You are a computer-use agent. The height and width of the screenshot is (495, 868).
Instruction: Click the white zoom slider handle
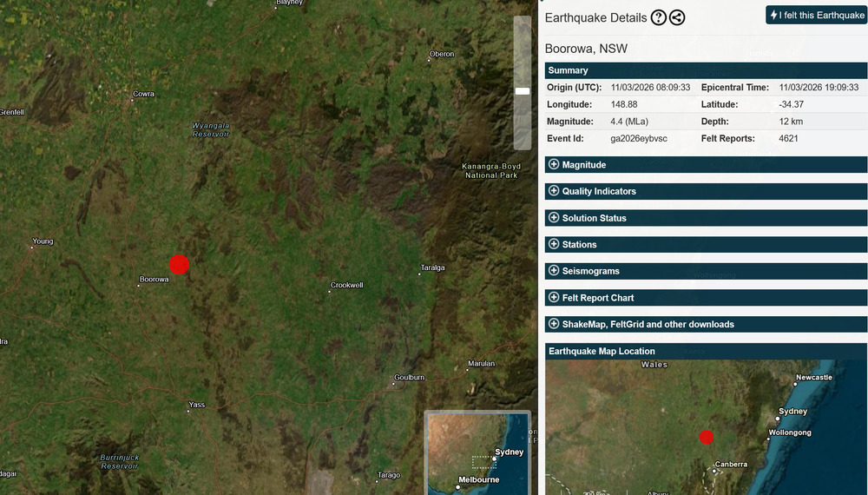click(x=523, y=90)
